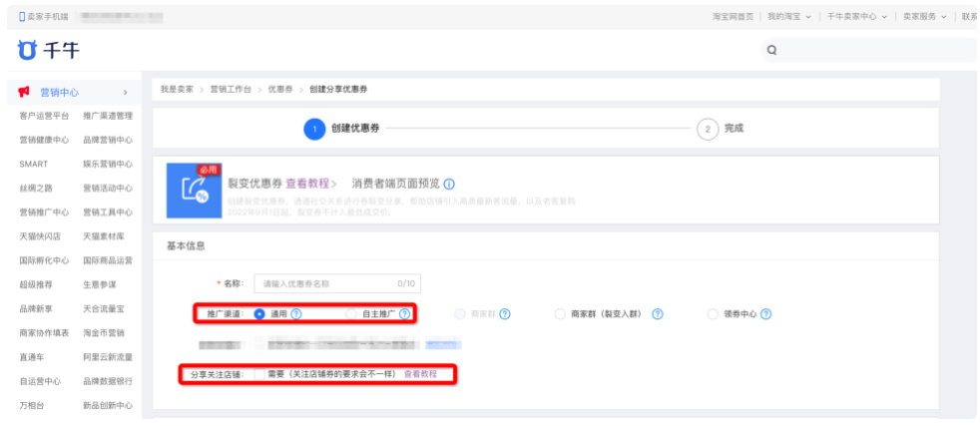Go to 优惠券 breadcrumb
This screenshot has width=980, height=426.
tap(280, 90)
